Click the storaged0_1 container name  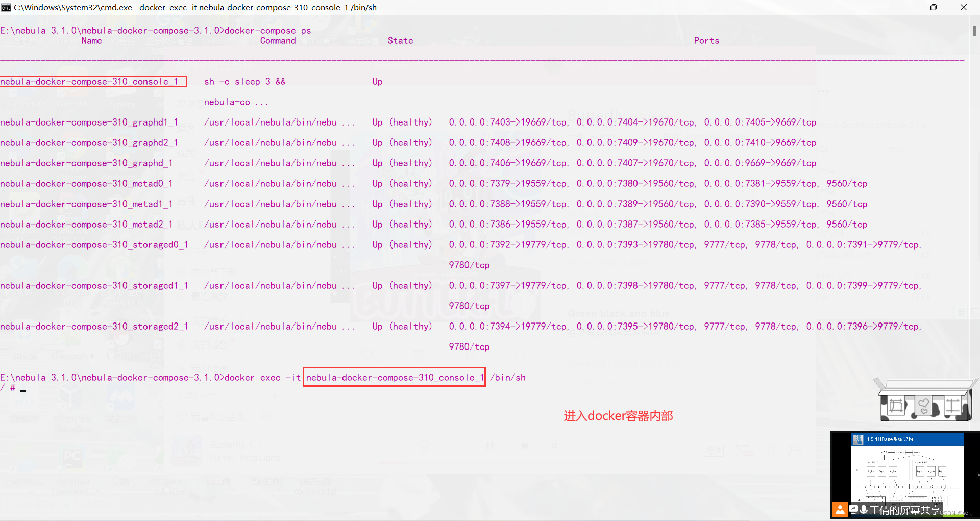point(94,244)
